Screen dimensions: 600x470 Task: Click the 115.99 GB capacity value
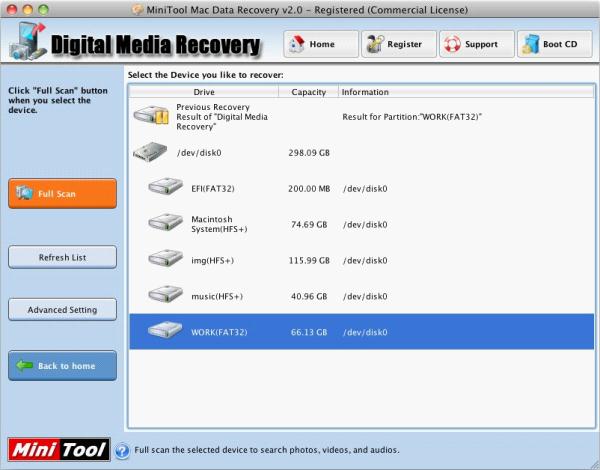click(x=309, y=260)
